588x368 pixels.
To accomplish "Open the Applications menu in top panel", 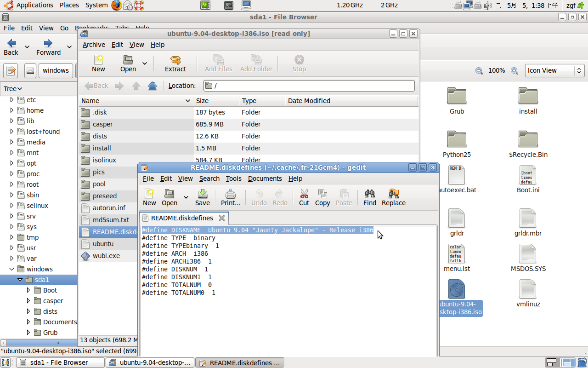I will pyautogui.click(x=35, y=5).
